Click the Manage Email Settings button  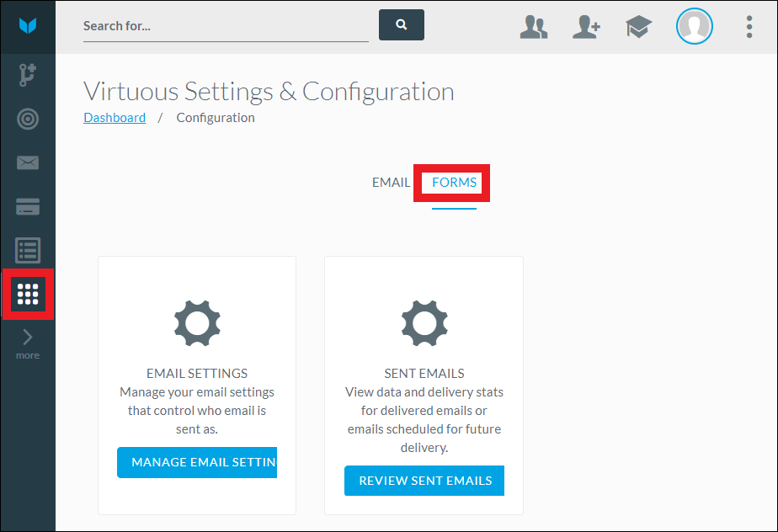click(x=197, y=462)
